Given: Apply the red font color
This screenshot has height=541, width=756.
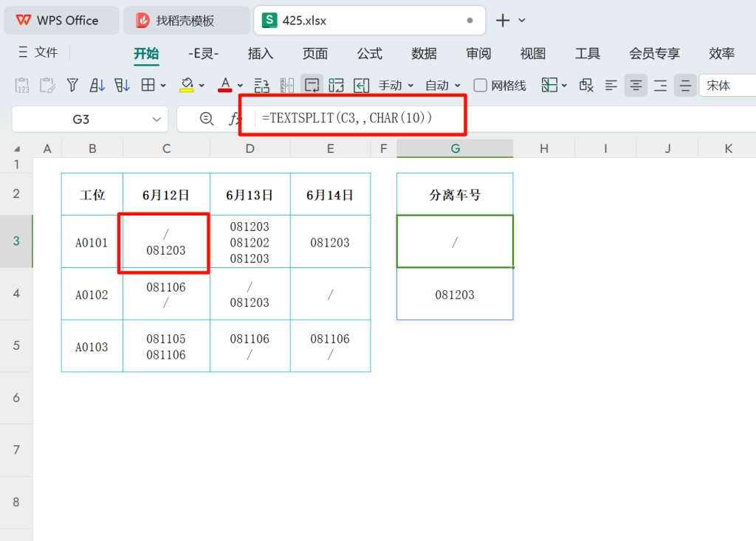Looking at the screenshot, I should 224,86.
